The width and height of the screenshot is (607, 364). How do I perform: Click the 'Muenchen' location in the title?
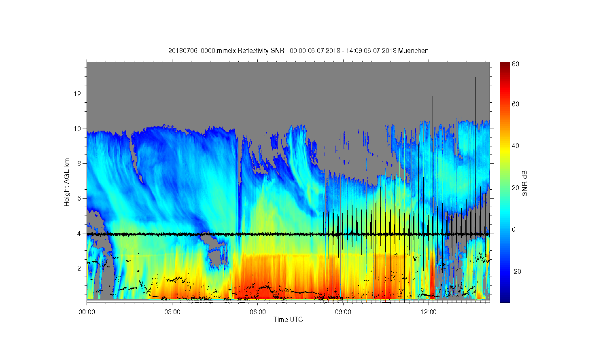[413, 51]
